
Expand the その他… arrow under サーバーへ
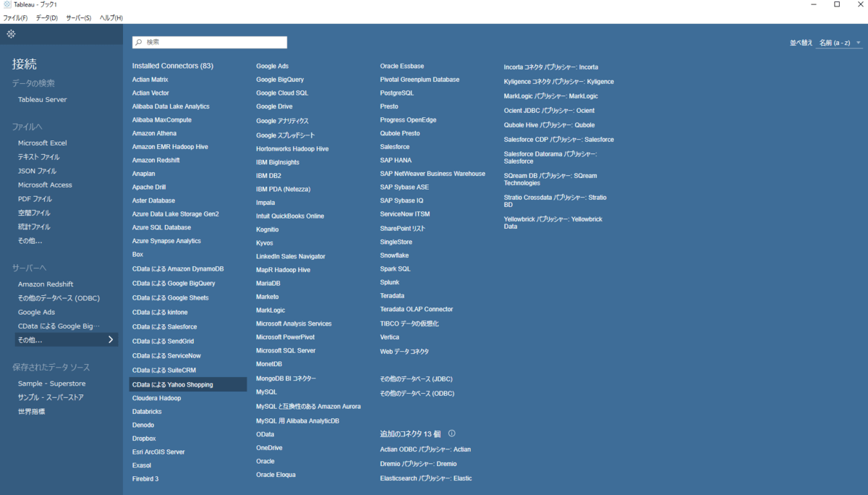pyautogui.click(x=111, y=339)
